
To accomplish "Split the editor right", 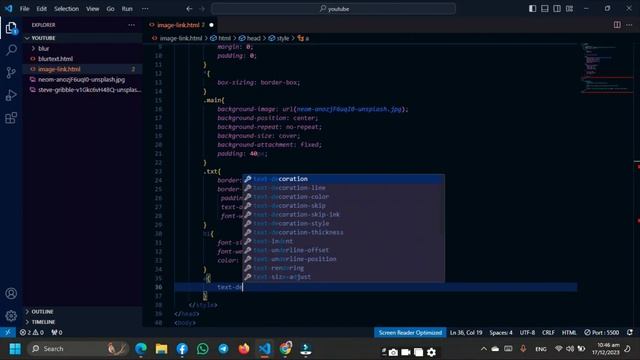I will pyautogui.click(x=617, y=25).
